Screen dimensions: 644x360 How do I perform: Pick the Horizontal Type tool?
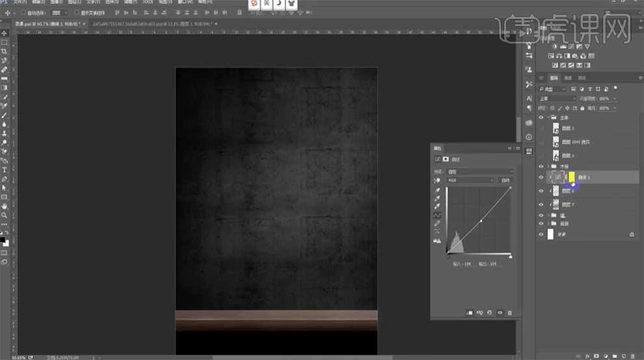tap(5, 170)
